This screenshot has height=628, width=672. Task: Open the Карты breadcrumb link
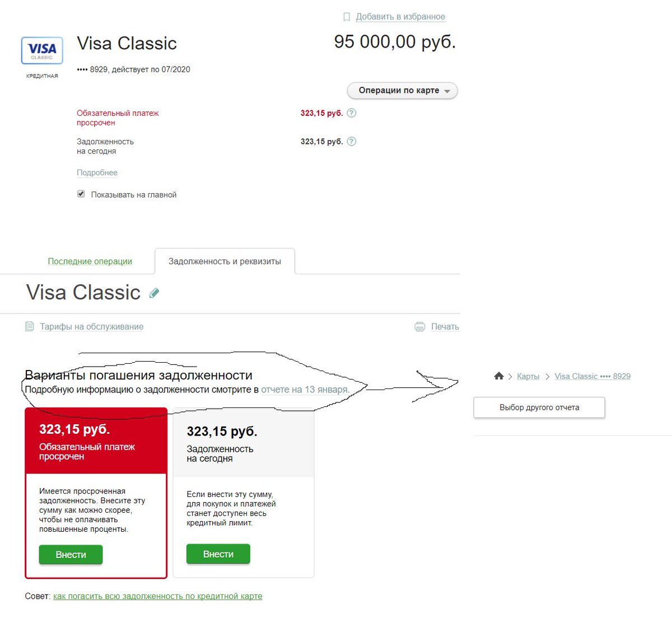click(x=528, y=376)
